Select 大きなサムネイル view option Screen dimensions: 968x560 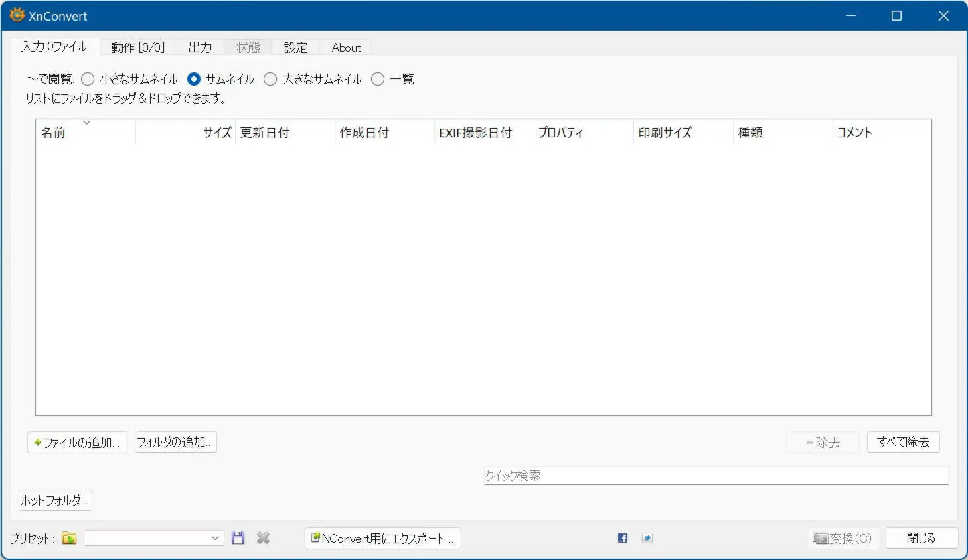coord(313,79)
